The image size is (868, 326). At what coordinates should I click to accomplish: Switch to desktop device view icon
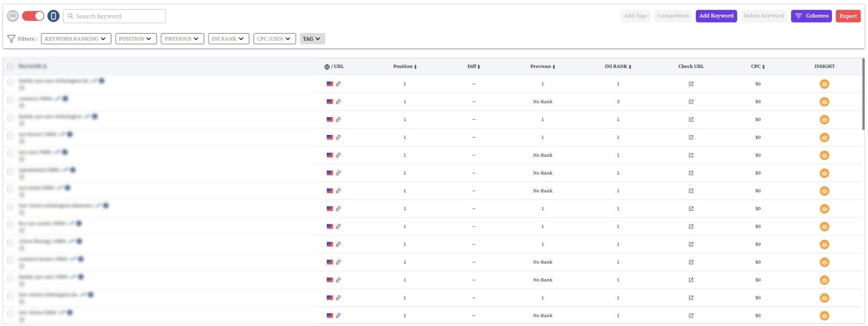click(x=13, y=16)
